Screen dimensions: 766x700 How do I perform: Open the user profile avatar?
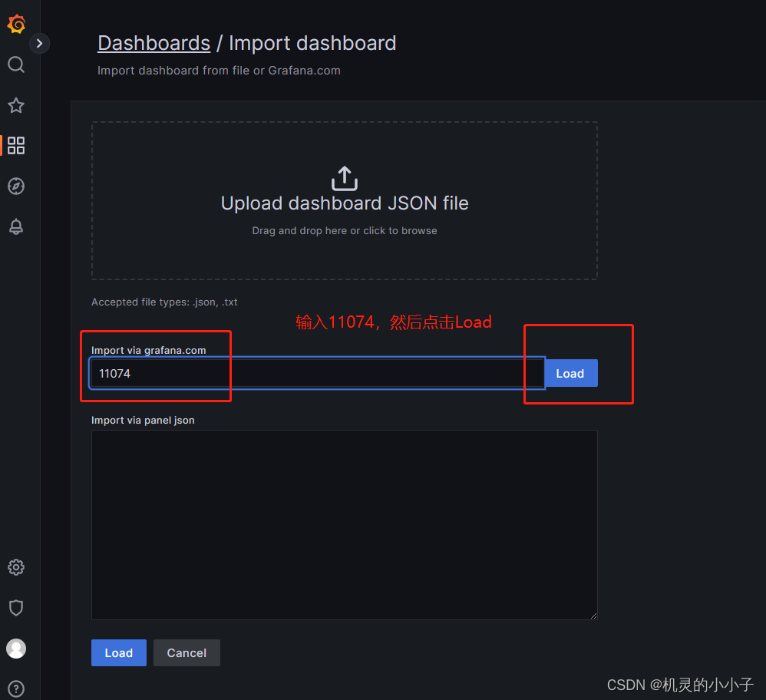click(16, 649)
